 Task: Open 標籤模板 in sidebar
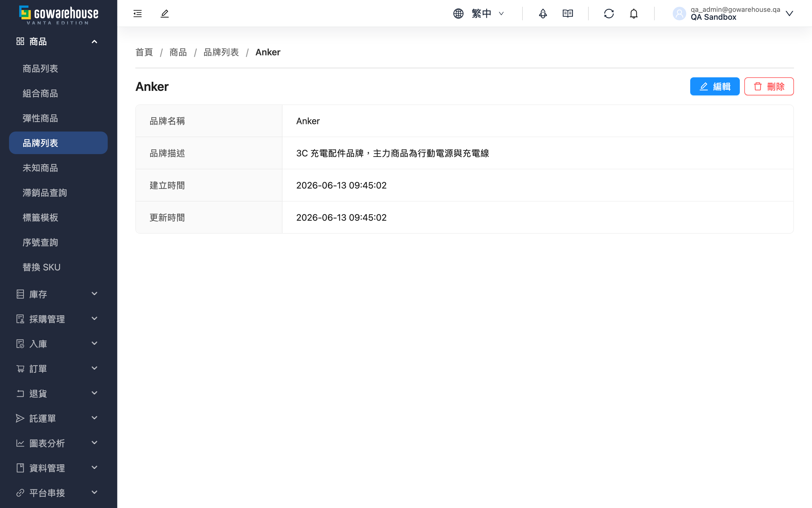coord(58,217)
